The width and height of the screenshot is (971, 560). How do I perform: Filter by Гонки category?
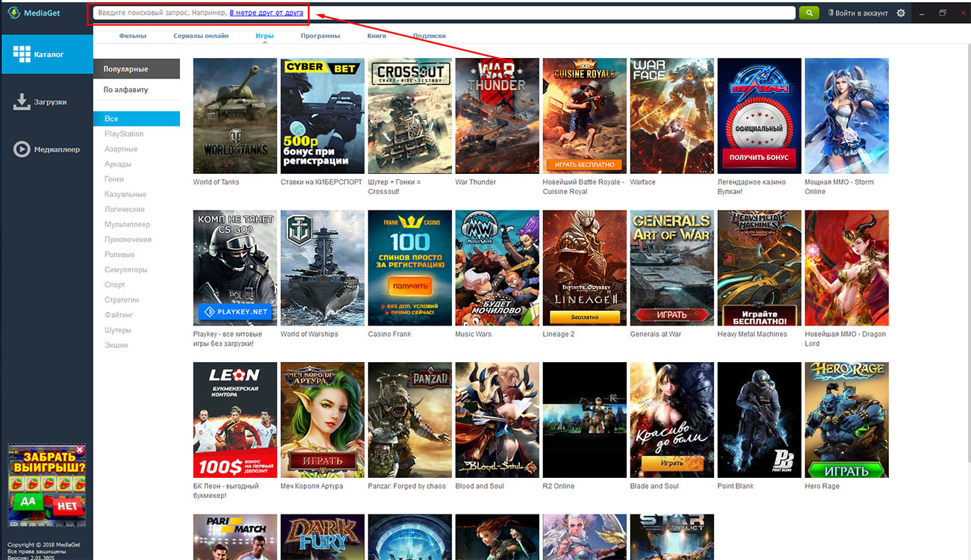(114, 179)
